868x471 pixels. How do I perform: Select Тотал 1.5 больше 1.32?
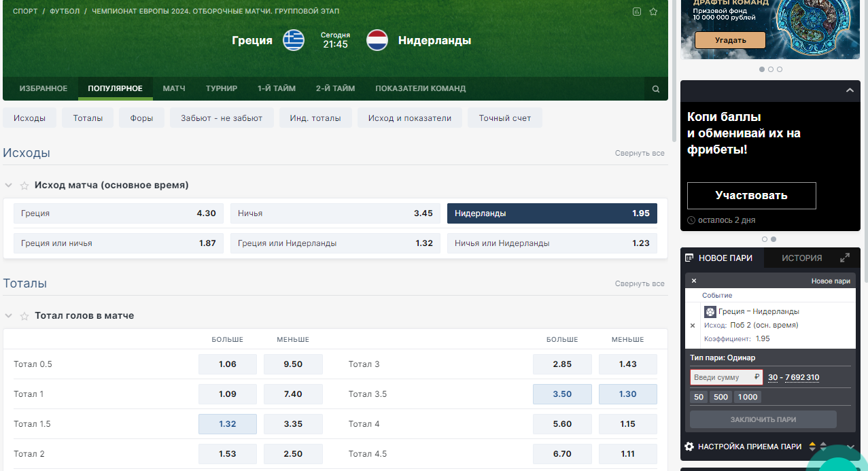(228, 424)
